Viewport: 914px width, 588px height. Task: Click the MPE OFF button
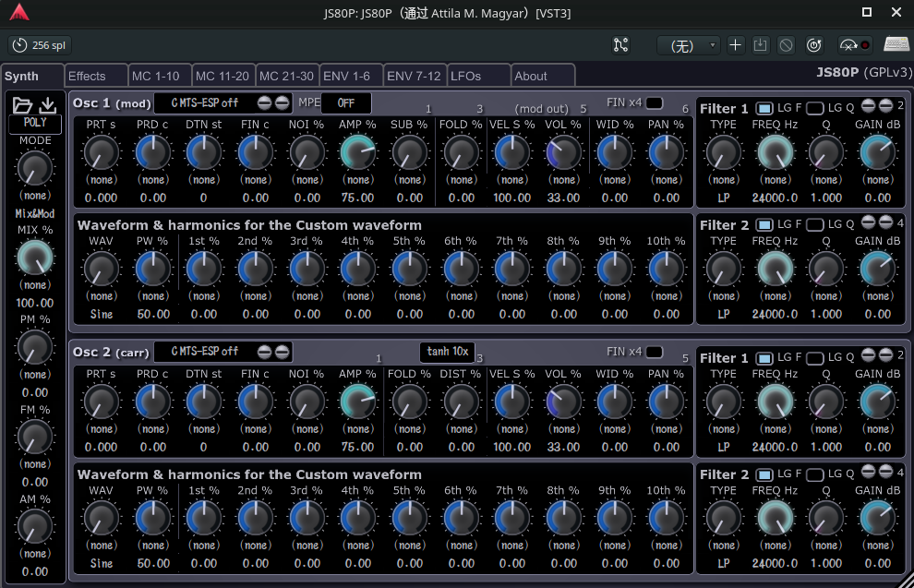click(x=345, y=103)
